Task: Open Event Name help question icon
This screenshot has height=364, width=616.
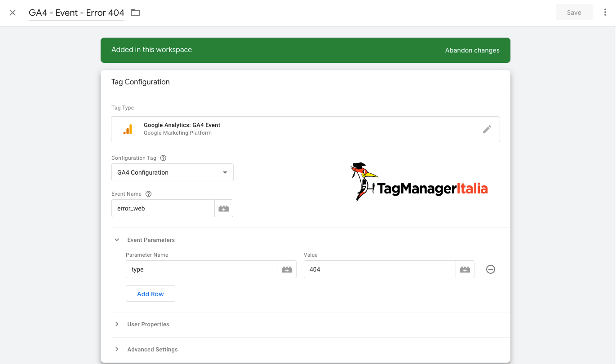Action: 149,194
